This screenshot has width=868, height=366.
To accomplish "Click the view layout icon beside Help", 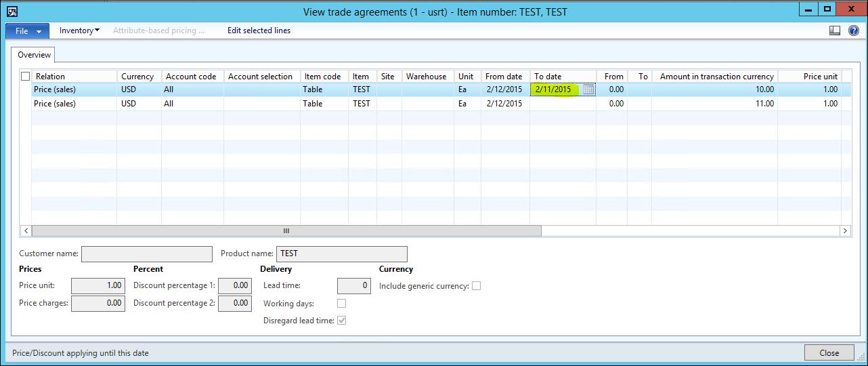I will coord(835,30).
